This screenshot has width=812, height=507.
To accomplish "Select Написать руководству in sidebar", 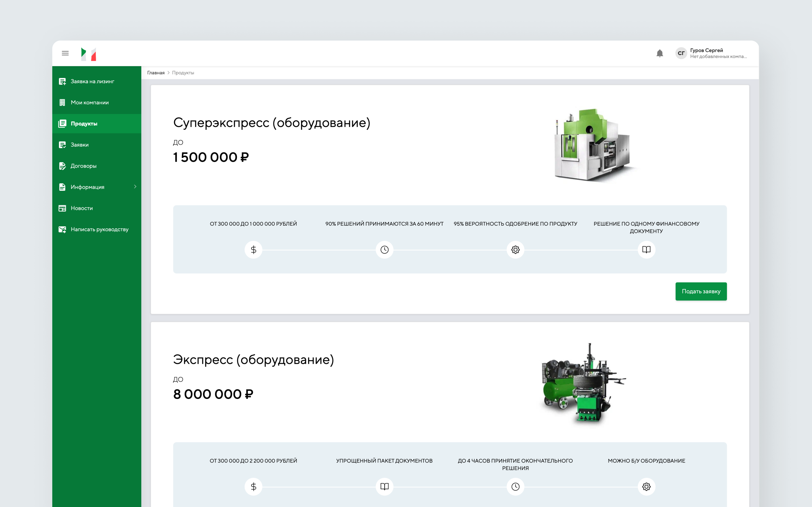I will pyautogui.click(x=99, y=229).
